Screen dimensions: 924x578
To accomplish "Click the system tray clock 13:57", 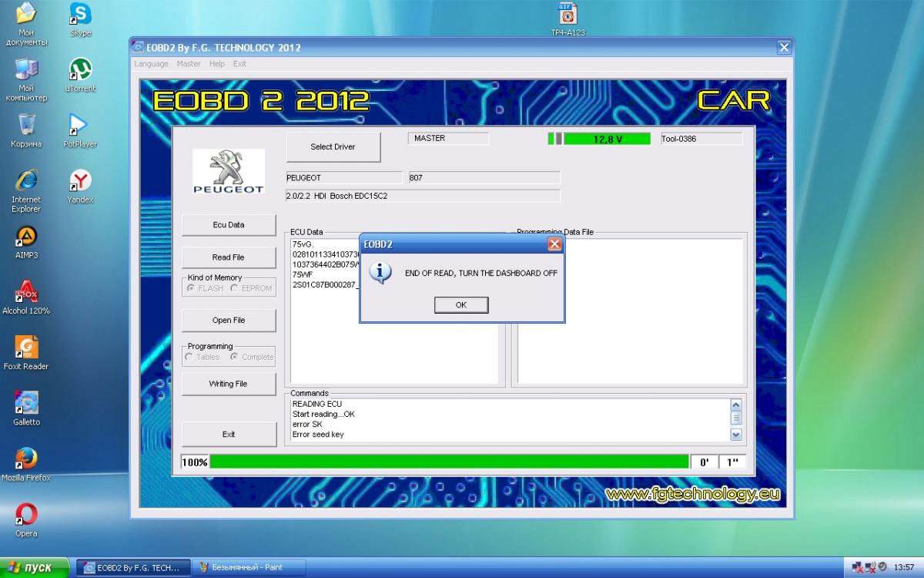I will pos(905,568).
